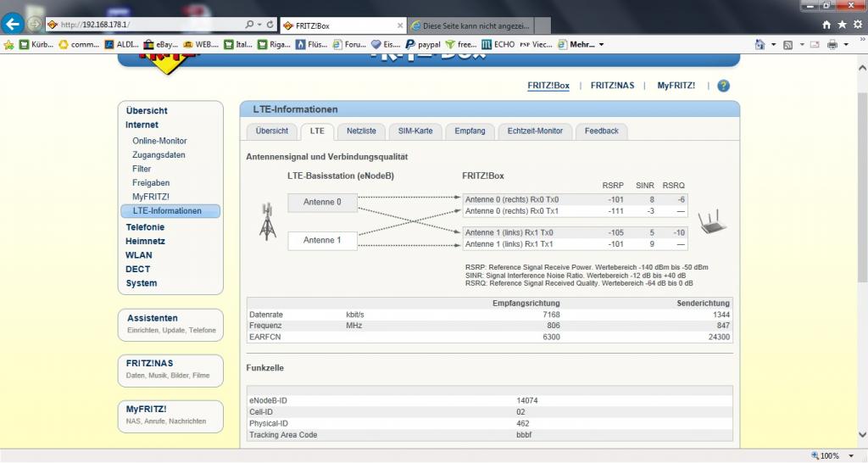Open the eBay bookmark
868x463 pixels.
pos(161,45)
